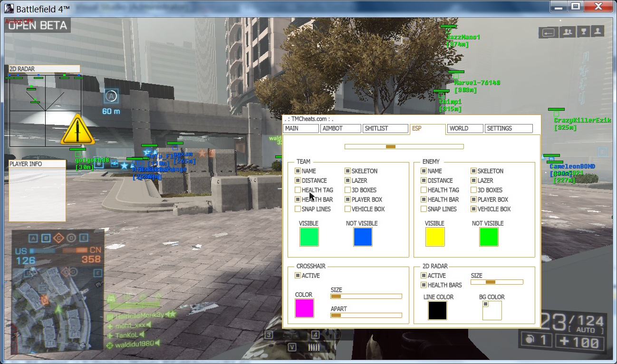617x364 pixels.
Task: Click speaker icon beside waldidu1980
Action: (x=157, y=344)
